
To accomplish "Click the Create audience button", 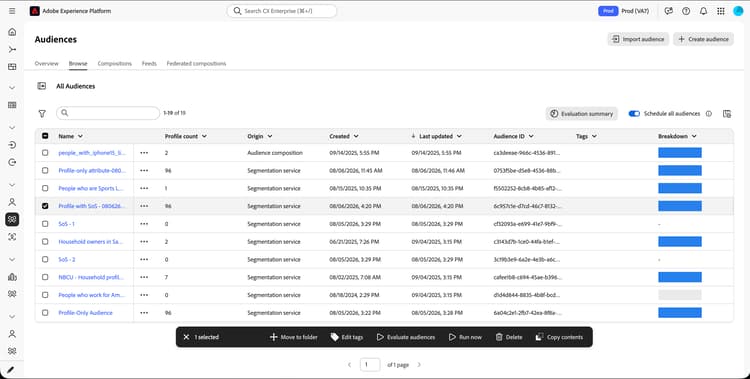I will click(703, 39).
